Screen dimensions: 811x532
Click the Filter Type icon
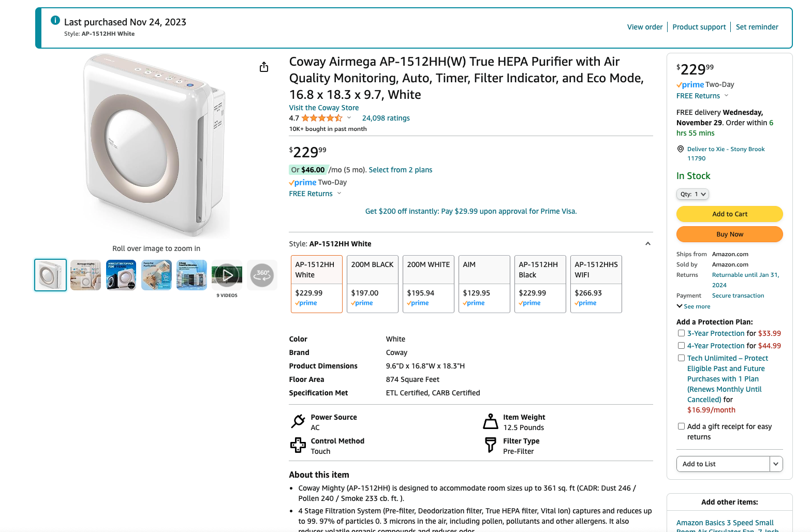click(491, 445)
